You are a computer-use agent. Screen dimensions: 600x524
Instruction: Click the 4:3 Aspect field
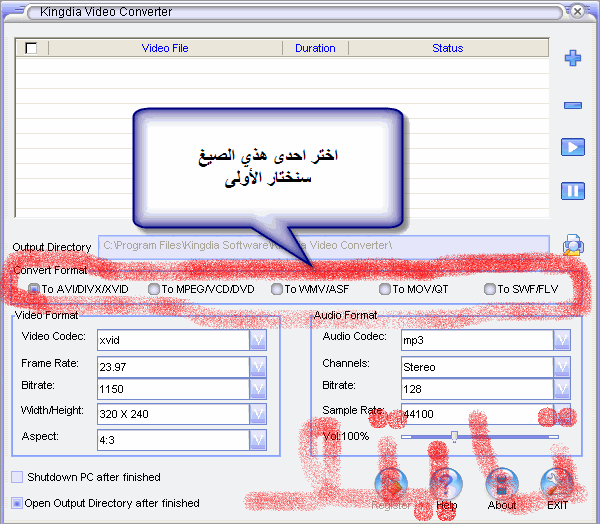click(x=173, y=440)
